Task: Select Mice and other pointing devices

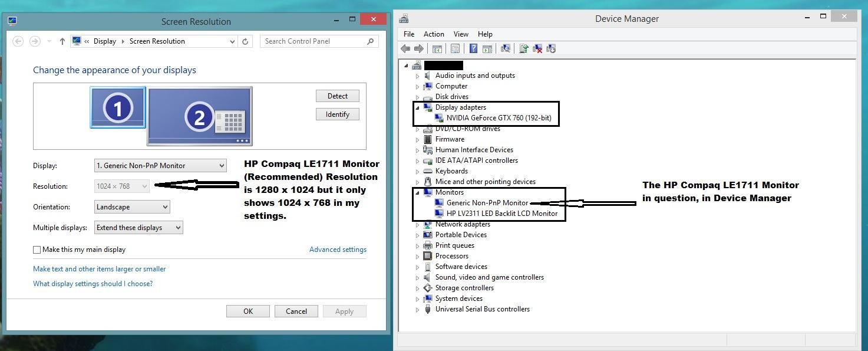Action: click(x=485, y=182)
